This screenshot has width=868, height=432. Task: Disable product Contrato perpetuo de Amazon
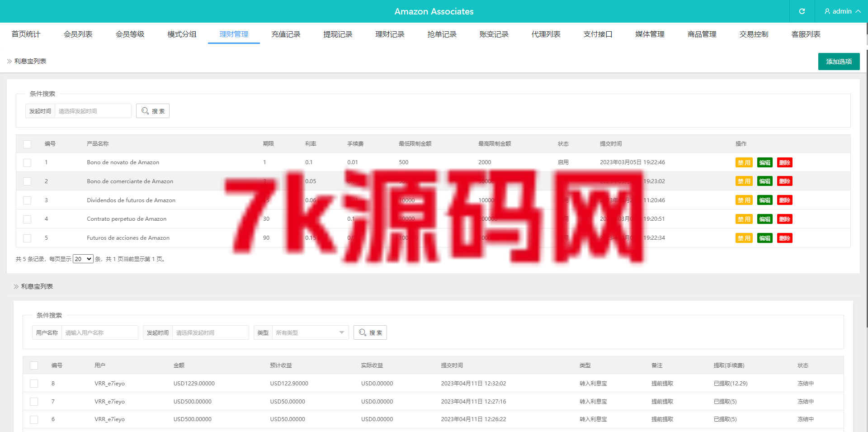pyautogui.click(x=744, y=219)
